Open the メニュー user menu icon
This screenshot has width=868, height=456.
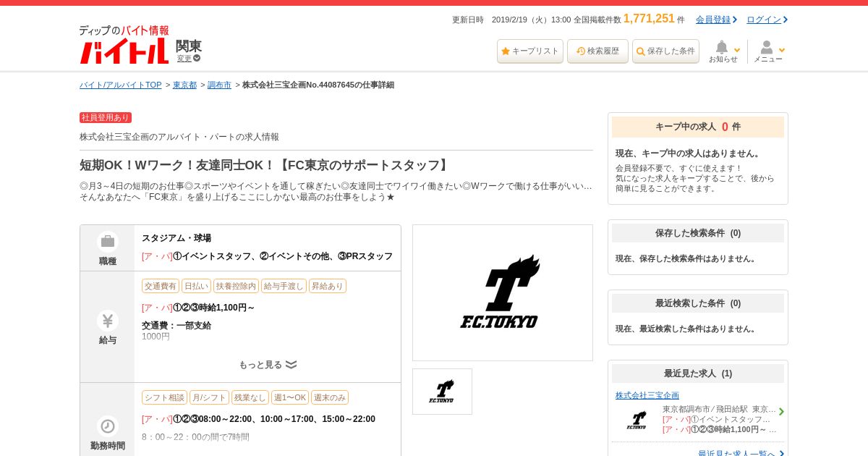tap(768, 51)
